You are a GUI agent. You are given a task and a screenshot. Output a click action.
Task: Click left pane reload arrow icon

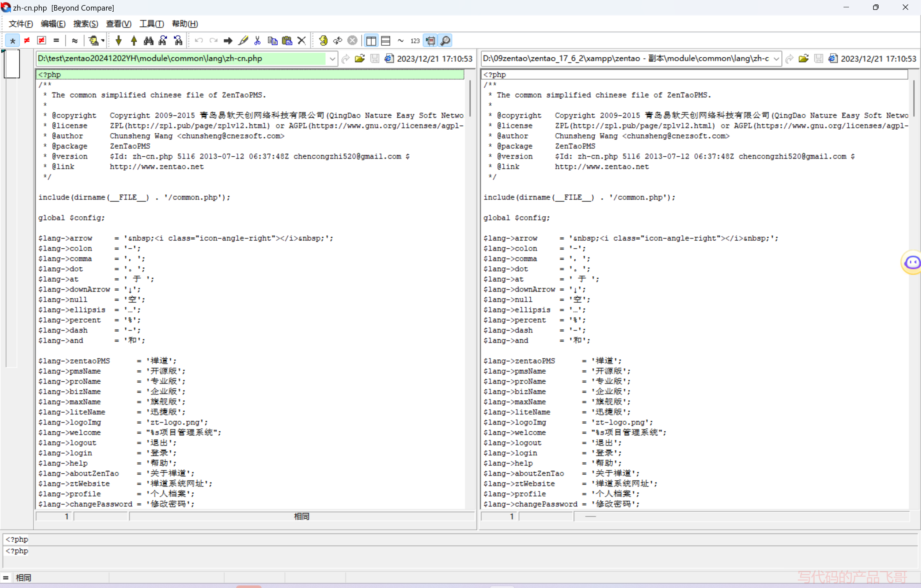point(346,59)
